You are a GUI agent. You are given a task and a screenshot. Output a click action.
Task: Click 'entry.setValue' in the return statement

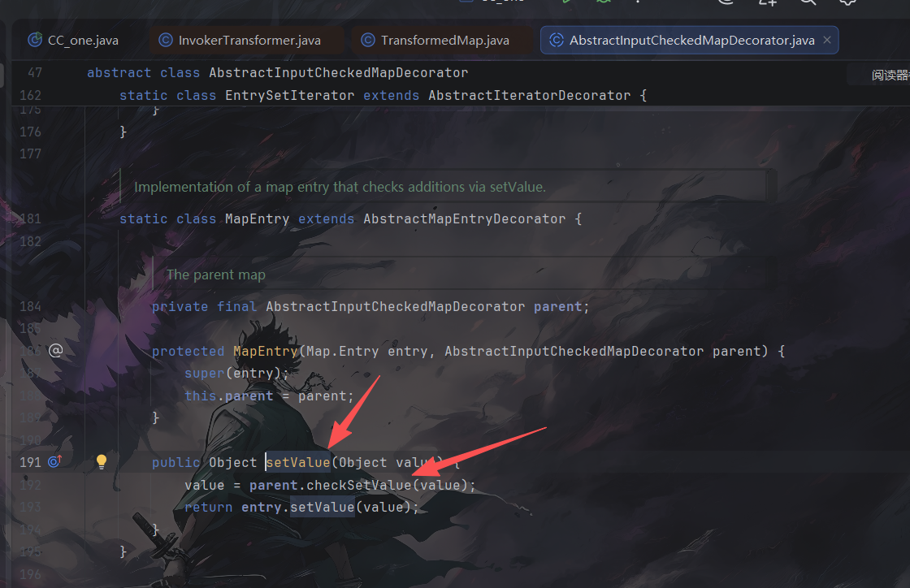tap(297, 507)
